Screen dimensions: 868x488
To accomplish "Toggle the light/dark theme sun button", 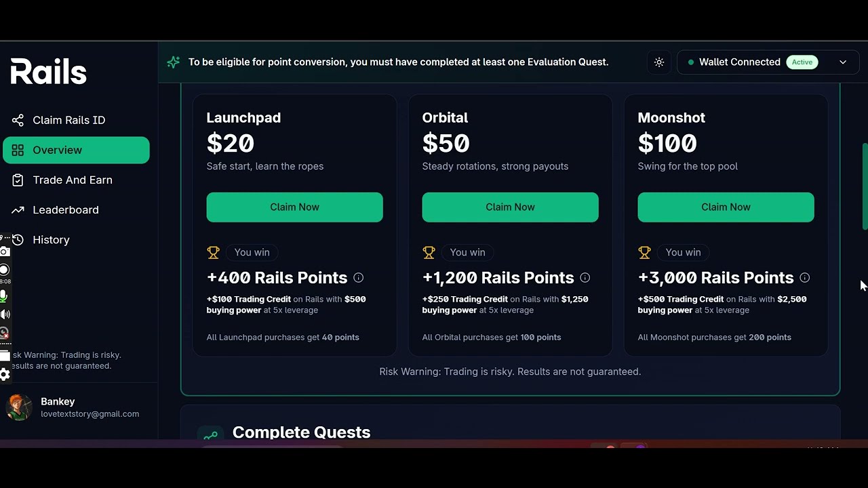I will pos(659,62).
